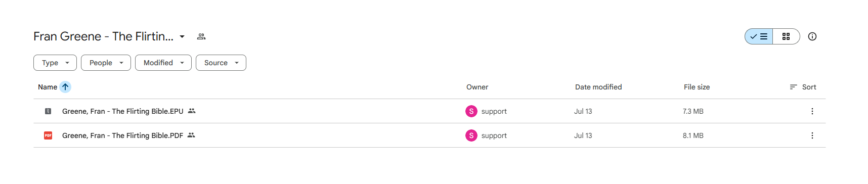Screen dimensions: 868x184
Task: Switch to grid layout view
Action: (x=786, y=36)
